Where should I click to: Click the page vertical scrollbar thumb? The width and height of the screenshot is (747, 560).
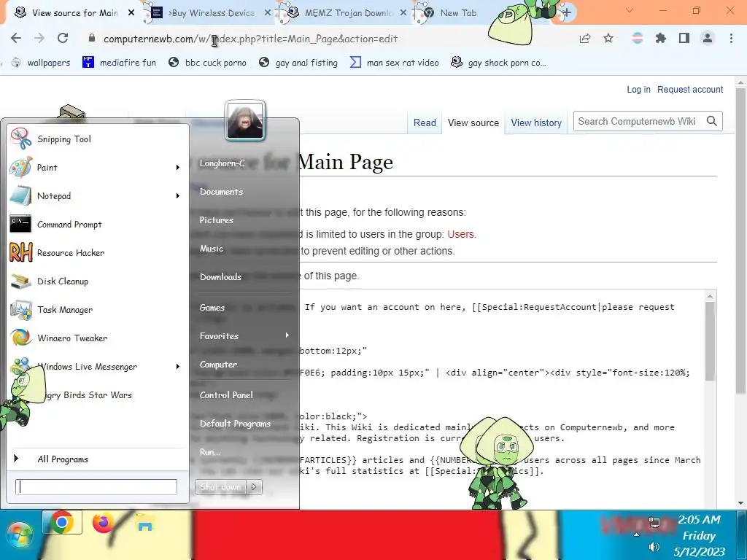(x=741, y=241)
